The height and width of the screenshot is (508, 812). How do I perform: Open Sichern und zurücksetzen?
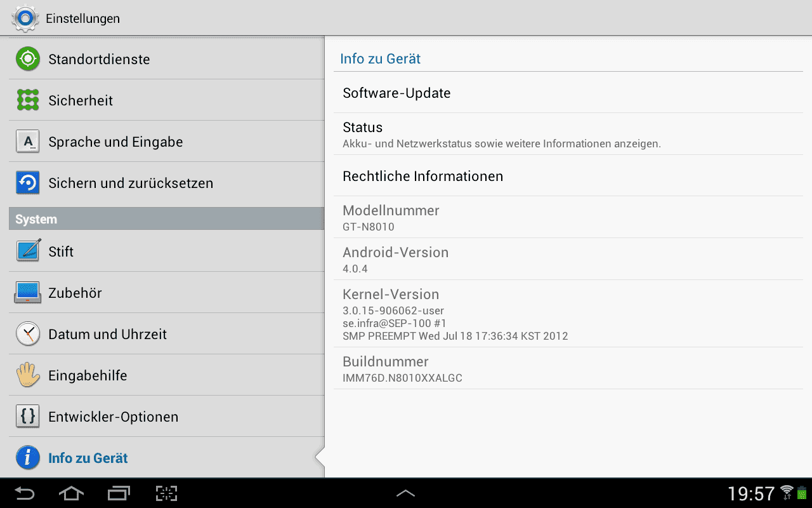tap(167, 183)
